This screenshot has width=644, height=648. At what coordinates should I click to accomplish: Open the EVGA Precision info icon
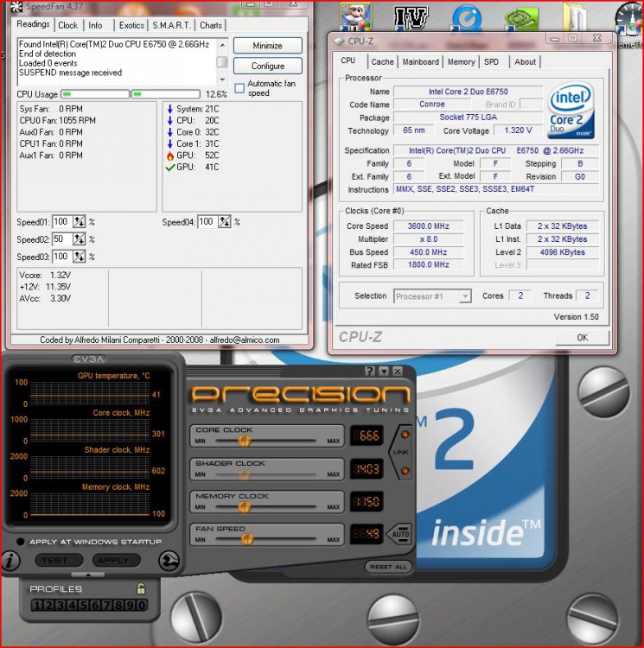(10, 561)
